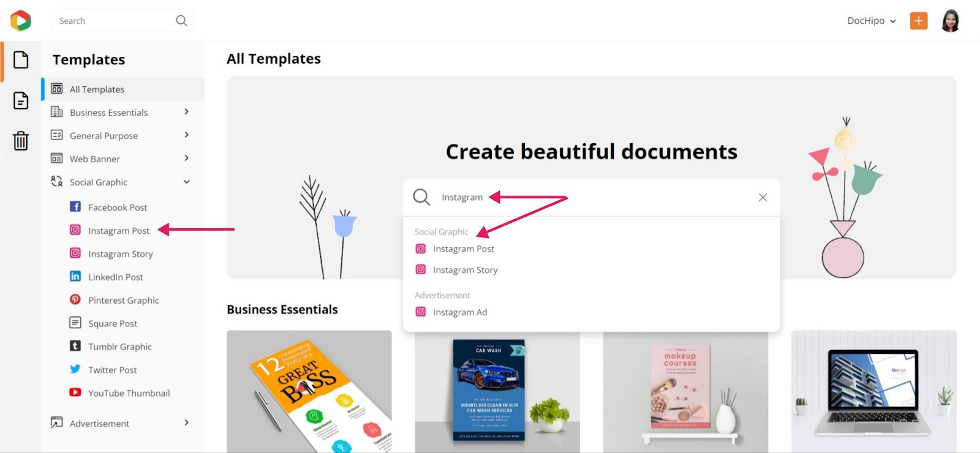Viewport: 980px width, 453px height.
Task: Click the orange plus create button
Action: pyautogui.click(x=918, y=21)
